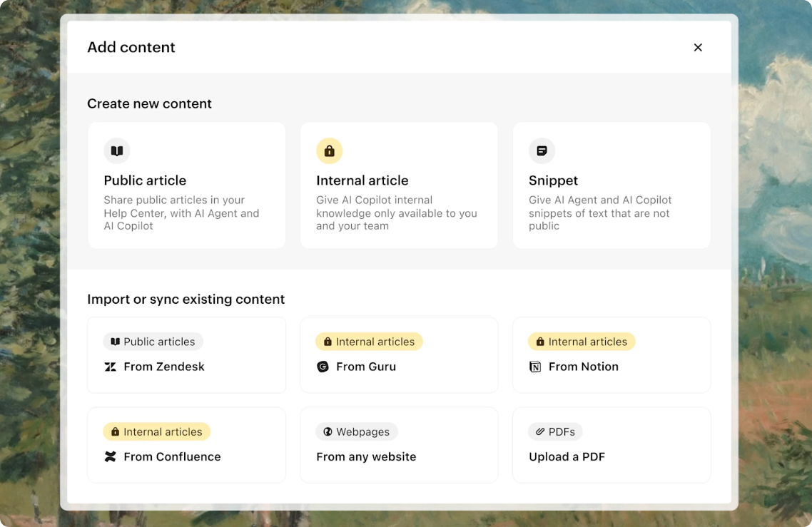Click the Snippet note icon
This screenshot has width=812, height=527.
[x=542, y=151]
